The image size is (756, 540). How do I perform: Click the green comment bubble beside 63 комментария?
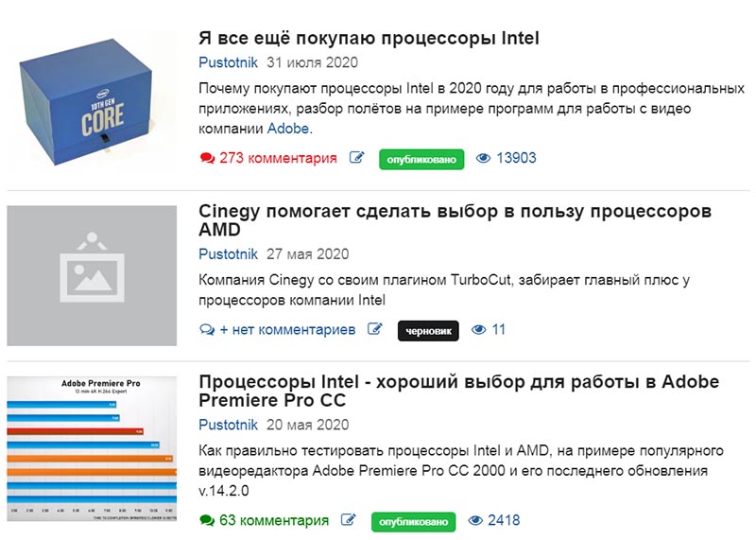click(x=207, y=520)
